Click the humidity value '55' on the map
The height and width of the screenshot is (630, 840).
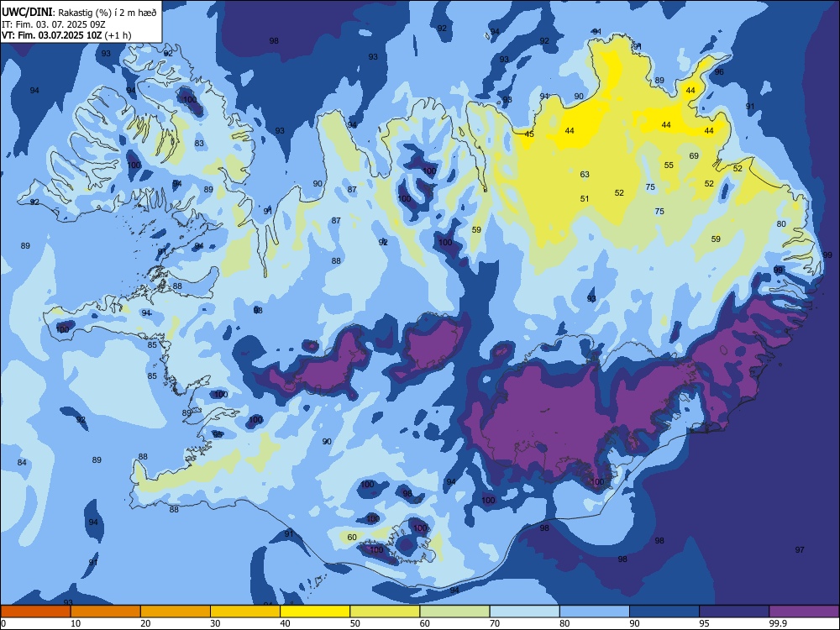[669, 165]
